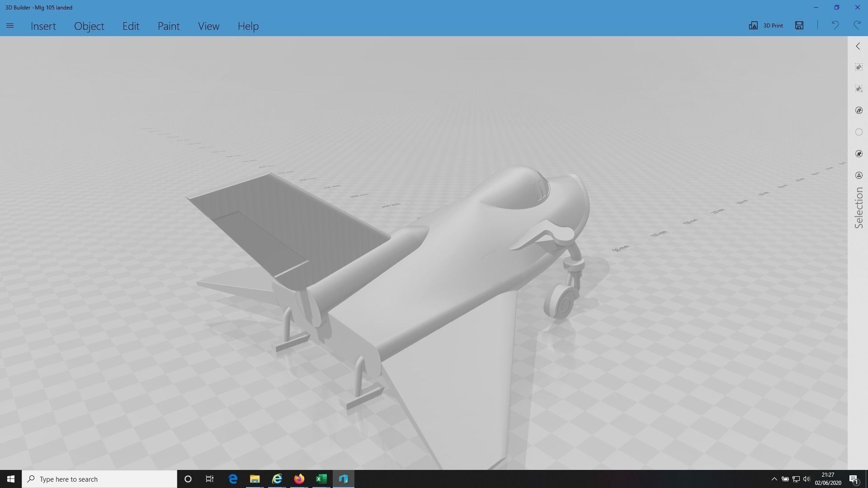Open the clock showing 21:27
Image resolution: width=868 pixels, height=488 pixels.
click(x=828, y=479)
